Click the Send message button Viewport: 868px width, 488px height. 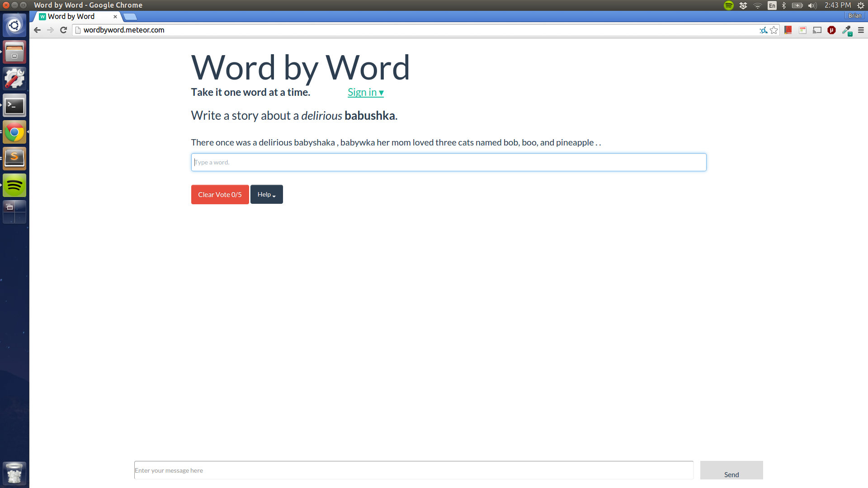(x=731, y=470)
